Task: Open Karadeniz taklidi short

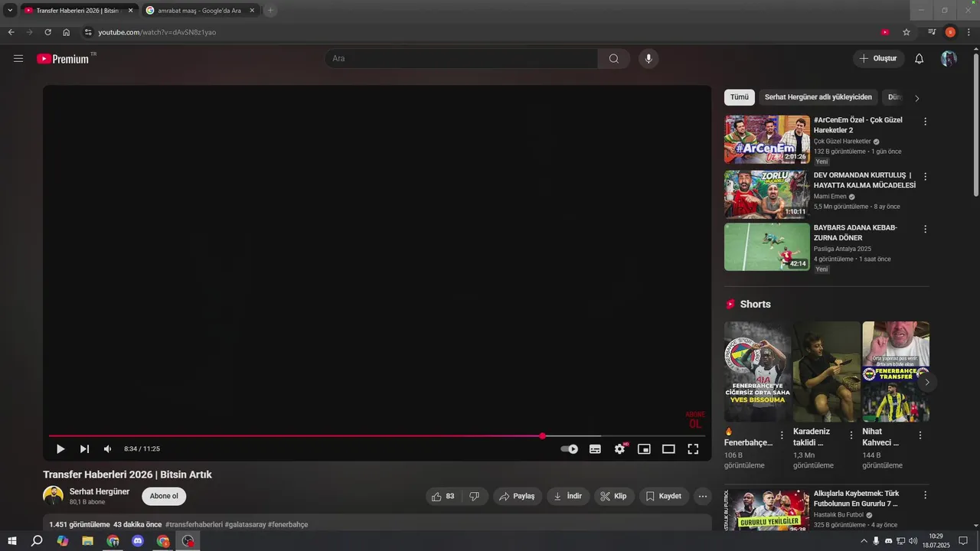Action: (x=827, y=372)
